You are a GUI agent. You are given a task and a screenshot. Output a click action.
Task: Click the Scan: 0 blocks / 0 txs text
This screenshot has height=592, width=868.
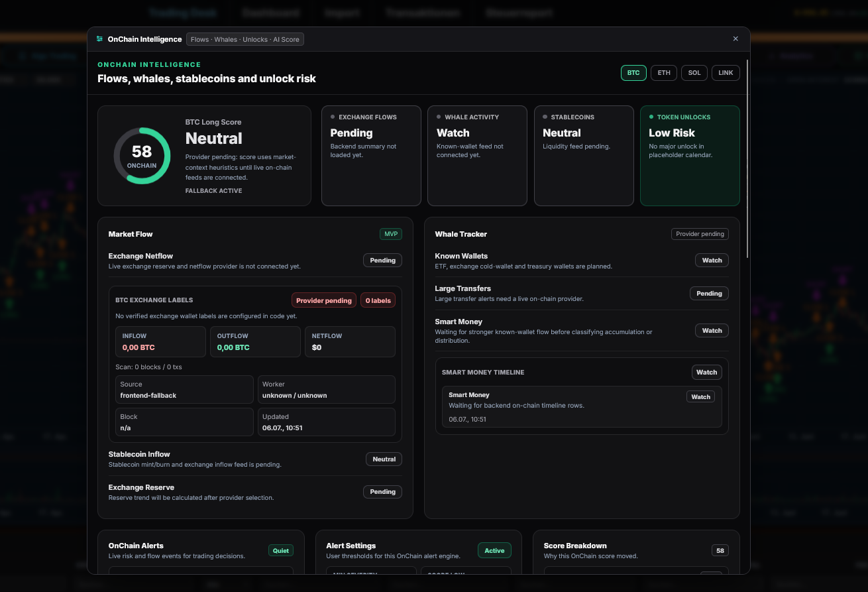[x=148, y=367]
